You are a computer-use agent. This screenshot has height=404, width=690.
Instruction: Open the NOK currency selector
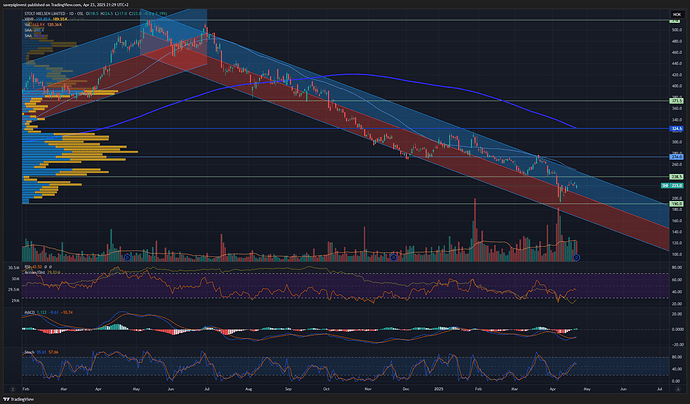coord(676,15)
